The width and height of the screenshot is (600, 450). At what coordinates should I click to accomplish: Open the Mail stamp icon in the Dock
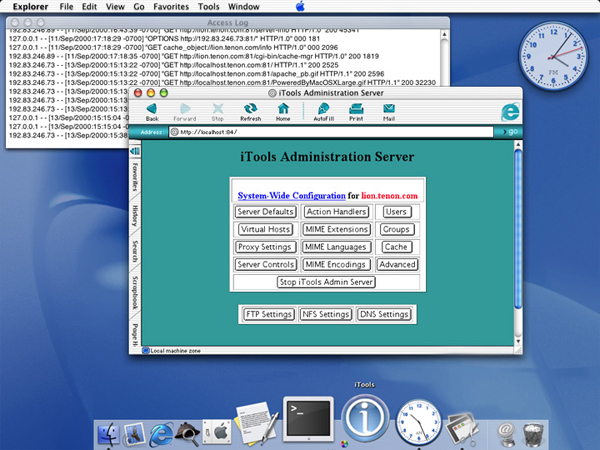[x=134, y=434]
